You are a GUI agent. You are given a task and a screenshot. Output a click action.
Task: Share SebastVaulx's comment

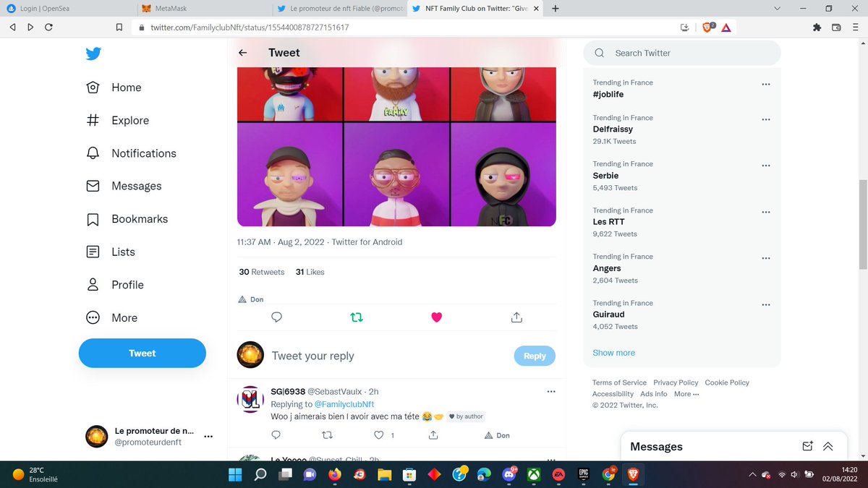(x=433, y=435)
